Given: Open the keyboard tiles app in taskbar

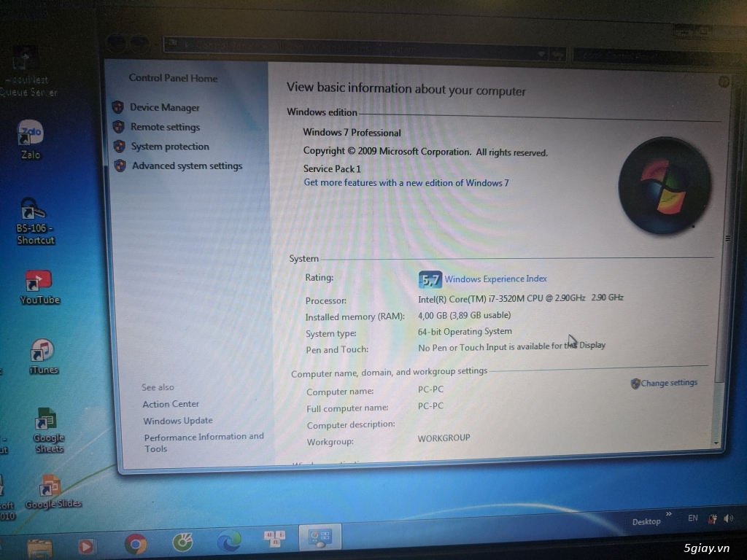Looking at the screenshot, I should coord(274,538).
